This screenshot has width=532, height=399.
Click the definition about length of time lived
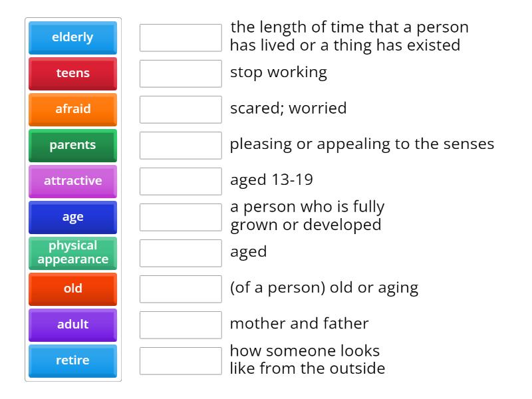[x=349, y=36]
